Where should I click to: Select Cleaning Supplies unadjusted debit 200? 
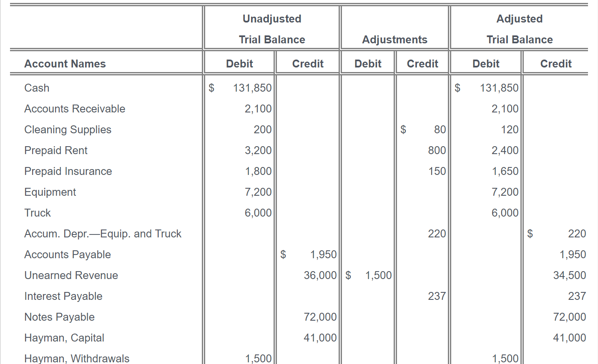(262, 130)
